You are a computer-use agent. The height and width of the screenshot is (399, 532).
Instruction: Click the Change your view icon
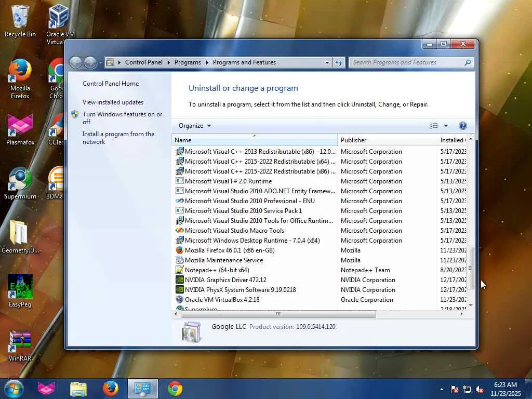pyautogui.click(x=434, y=126)
